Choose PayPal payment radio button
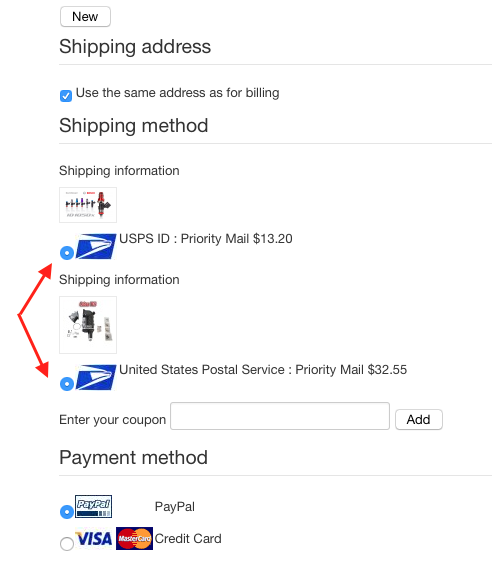This screenshot has width=492, height=582. point(67,512)
